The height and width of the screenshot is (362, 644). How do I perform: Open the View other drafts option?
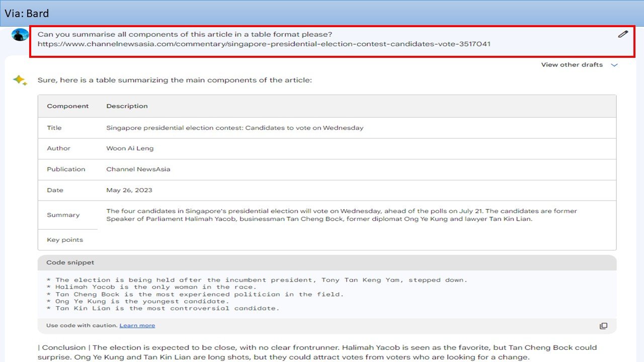[x=572, y=65]
